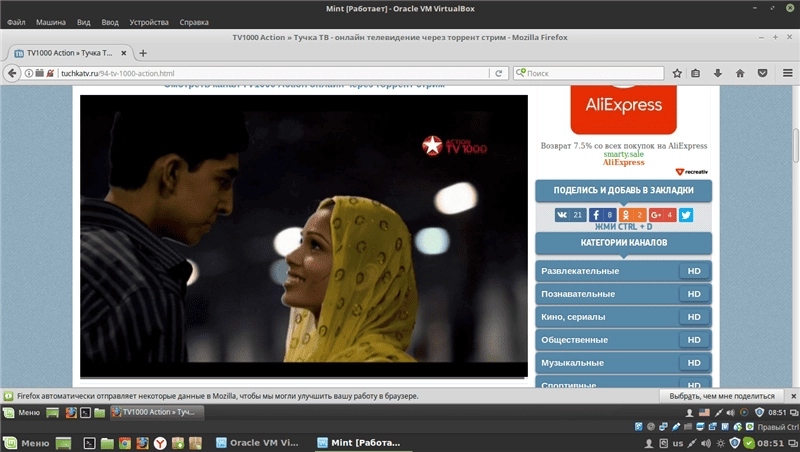The image size is (800, 452).
Task: Click the tuchkatv.ru address bar
Action: click(x=273, y=73)
